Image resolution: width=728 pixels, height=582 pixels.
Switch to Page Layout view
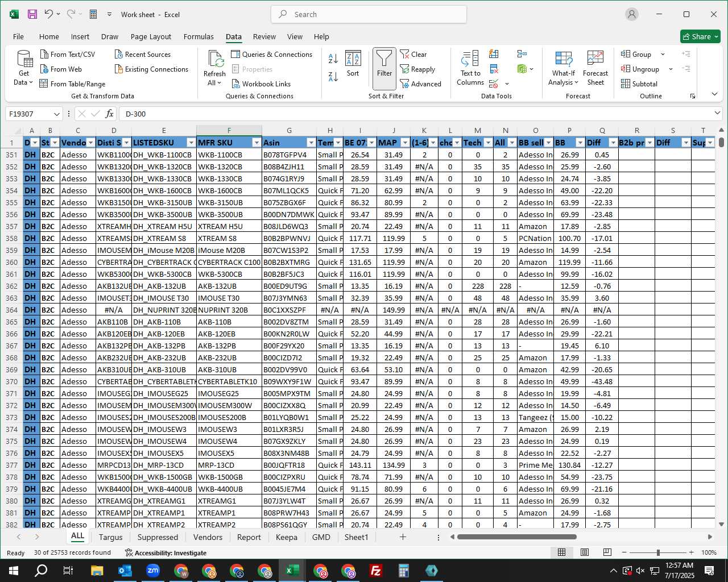click(584, 552)
